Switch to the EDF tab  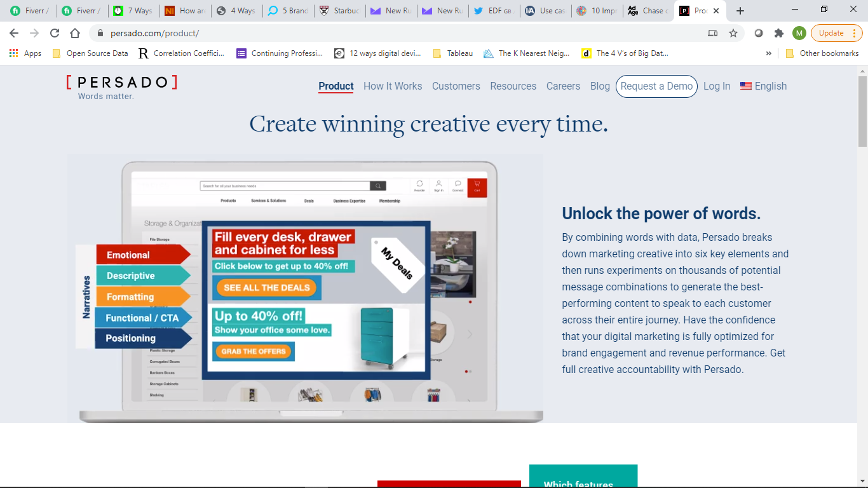pos(494,11)
